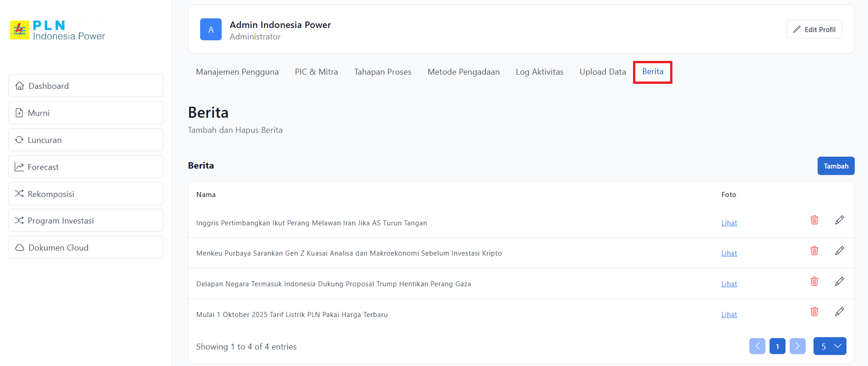Open Dashboard from the sidebar

[x=86, y=86]
